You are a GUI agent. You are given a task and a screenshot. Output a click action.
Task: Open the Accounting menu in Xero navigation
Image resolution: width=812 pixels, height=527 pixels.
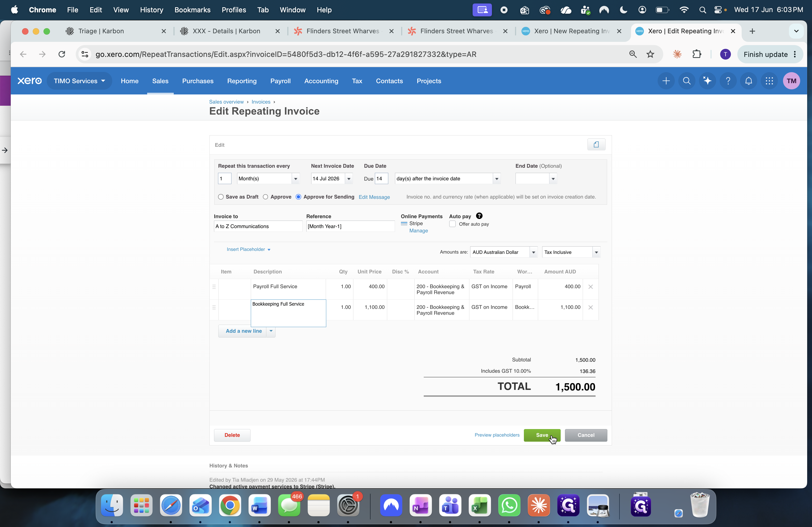pyautogui.click(x=321, y=81)
